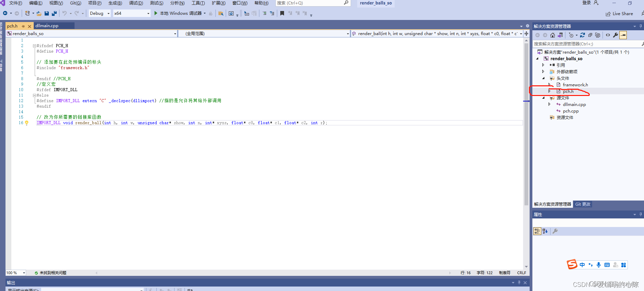Open file using the folder toolbar icon

coord(39,13)
